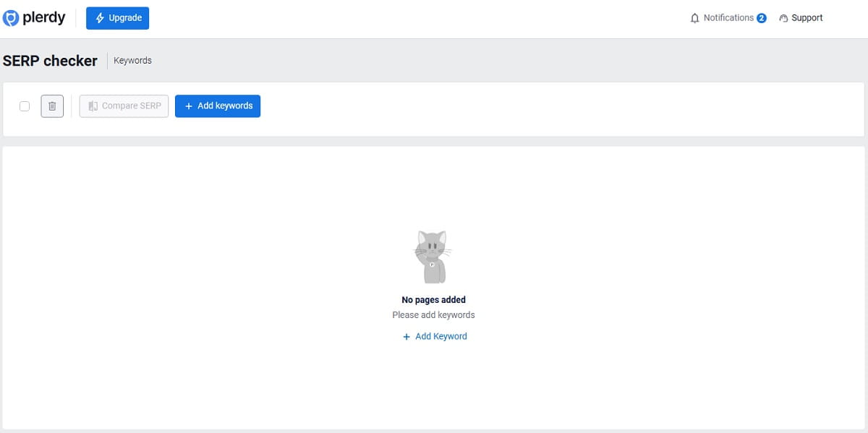This screenshot has width=868, height=433.
Task: Click the Support text label
Action: [807, 17]
